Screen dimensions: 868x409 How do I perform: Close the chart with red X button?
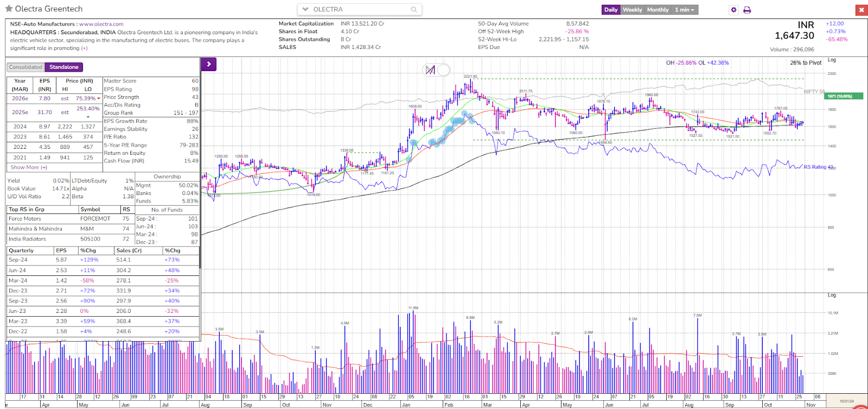click(x=861, y=10)
